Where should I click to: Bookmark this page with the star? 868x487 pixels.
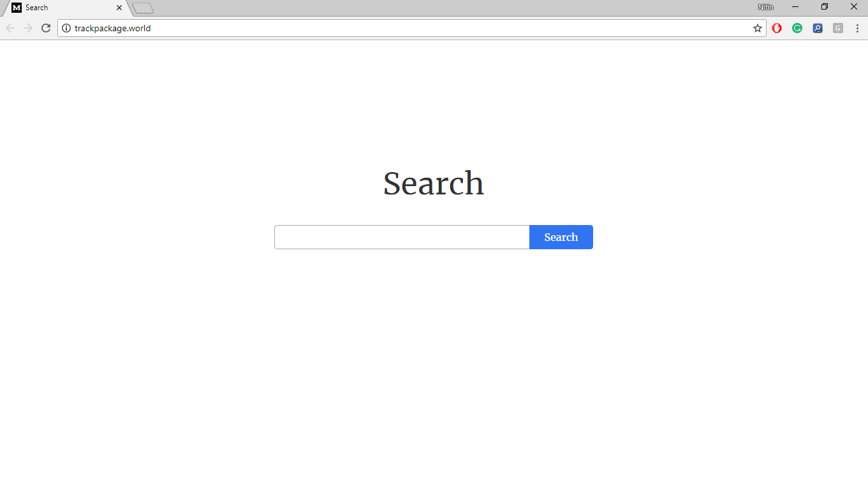tap(758, 28)
